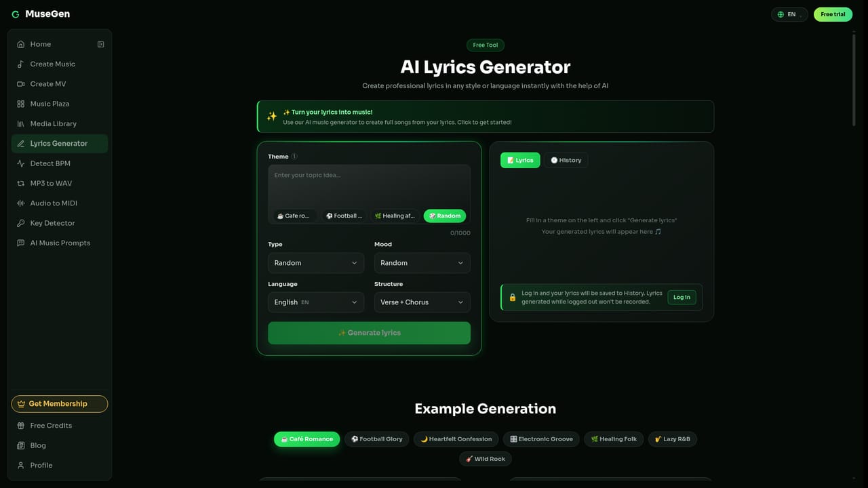Click the Create Music note icon
Screen dimensions: 868x488
pyautogui.click(x=20, y=64)
